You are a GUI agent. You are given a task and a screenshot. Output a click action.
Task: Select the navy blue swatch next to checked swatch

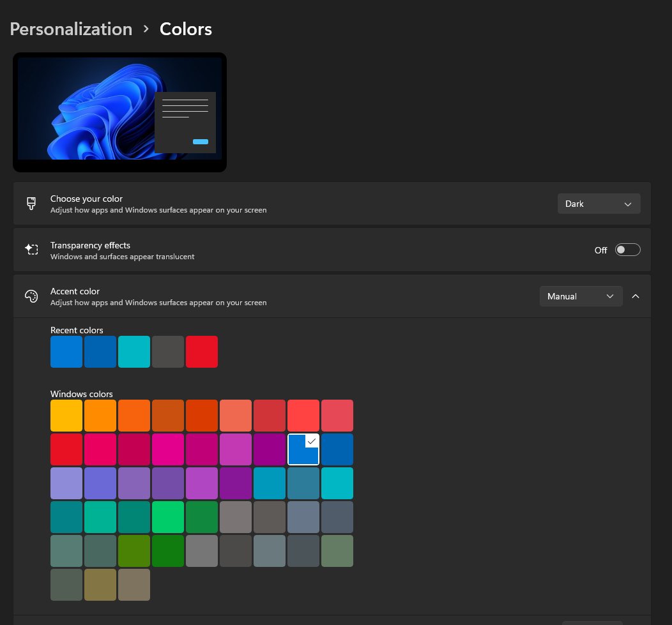pyautogui.click(x=337, y=449)
